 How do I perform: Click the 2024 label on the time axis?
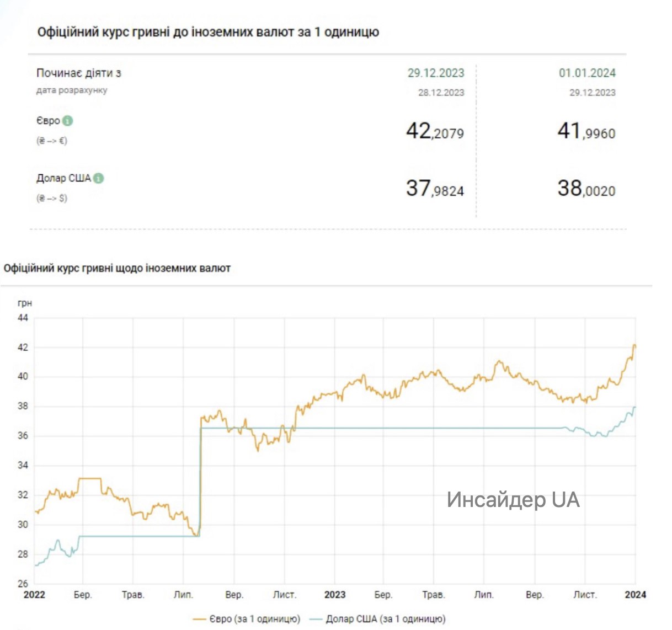point(635,595)
